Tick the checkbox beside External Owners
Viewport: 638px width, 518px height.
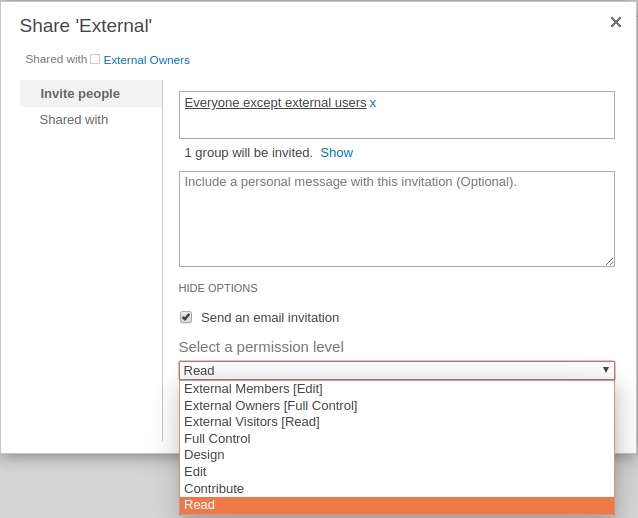click(95, 59)
